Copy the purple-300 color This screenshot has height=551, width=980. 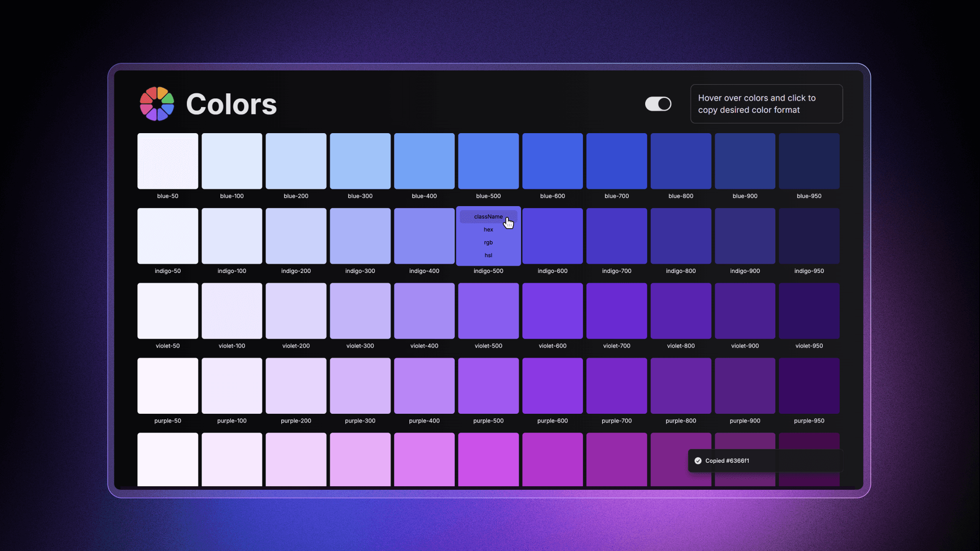click(360, 386)
